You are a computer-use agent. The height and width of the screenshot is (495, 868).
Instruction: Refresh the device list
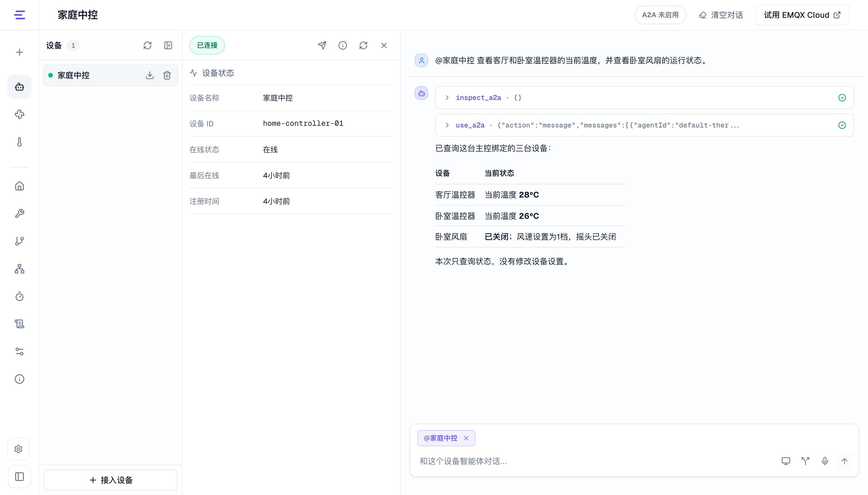148,45
